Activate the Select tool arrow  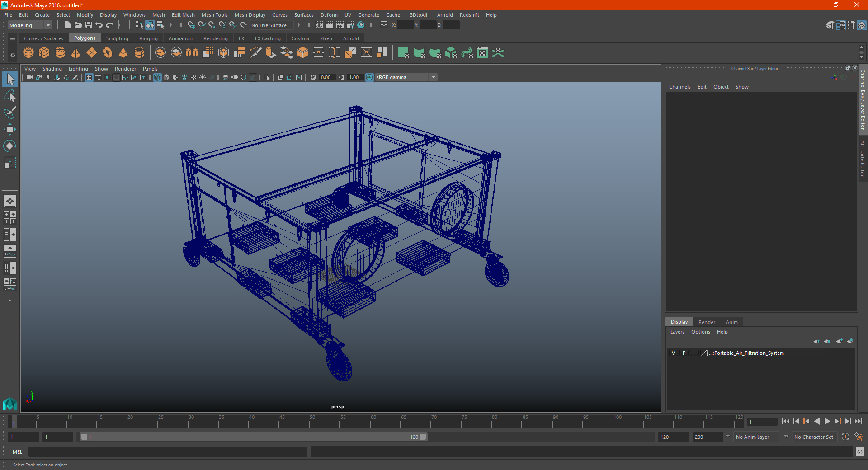(9, 79)
